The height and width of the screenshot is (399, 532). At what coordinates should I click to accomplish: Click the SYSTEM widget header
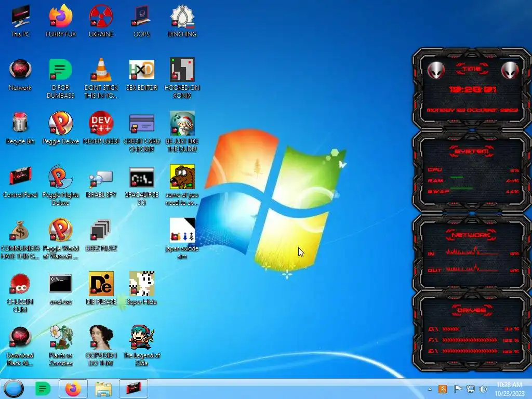472,151
